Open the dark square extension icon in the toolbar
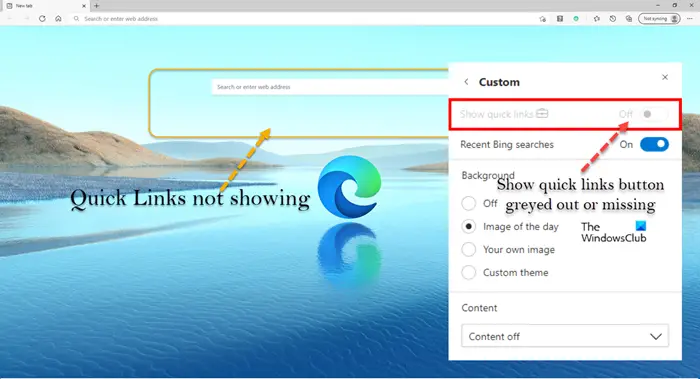The width and height of the screenshot is (700, 379). (x=559, y=19)
